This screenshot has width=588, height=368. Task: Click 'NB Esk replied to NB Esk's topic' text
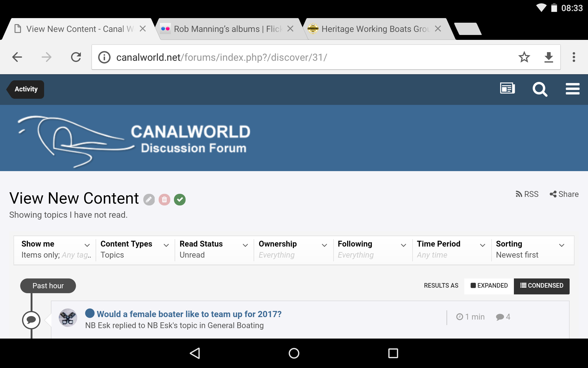[174, 325]
